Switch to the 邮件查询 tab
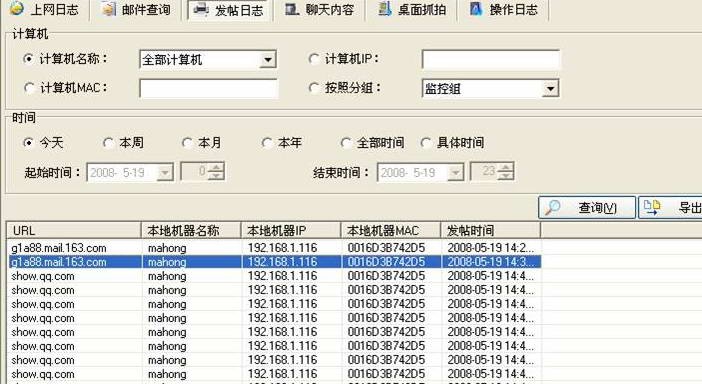This screenshot has width=702, height=384. [x=137, y=9]
